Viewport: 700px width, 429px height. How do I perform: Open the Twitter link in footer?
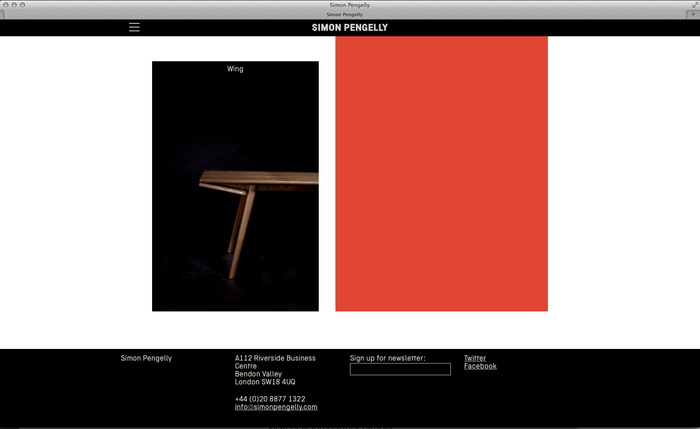pyautogui.click(x=475, y=358)
